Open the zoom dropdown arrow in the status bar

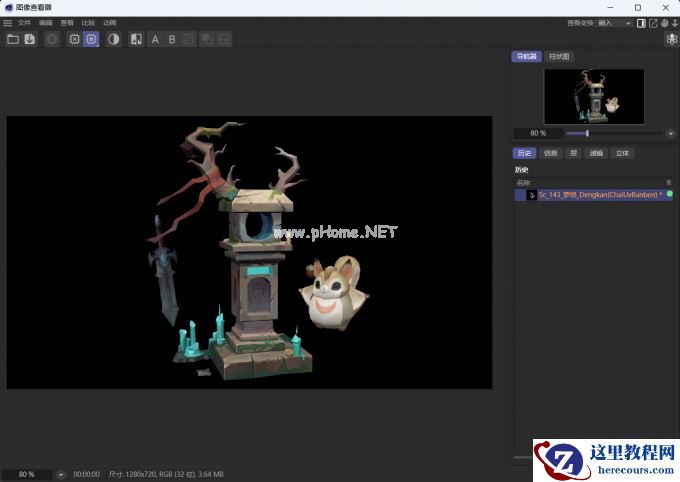(61, 475)
